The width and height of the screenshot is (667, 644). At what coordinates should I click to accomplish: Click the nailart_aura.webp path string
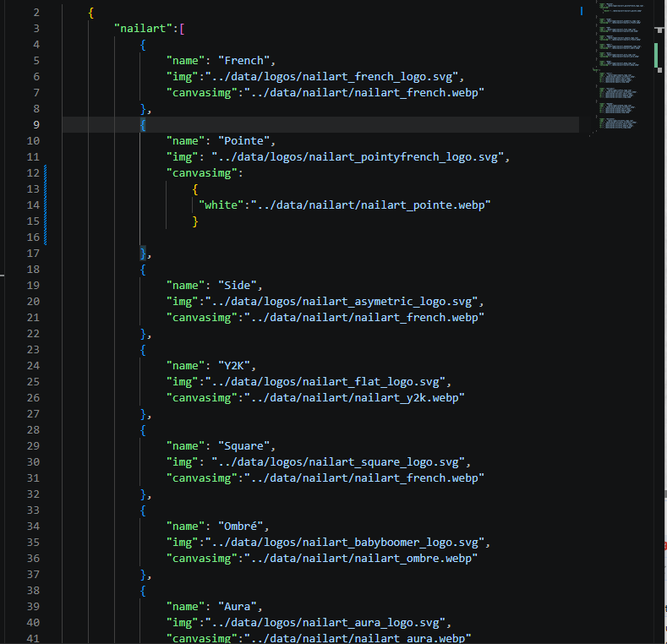click(x=358, y=638)
